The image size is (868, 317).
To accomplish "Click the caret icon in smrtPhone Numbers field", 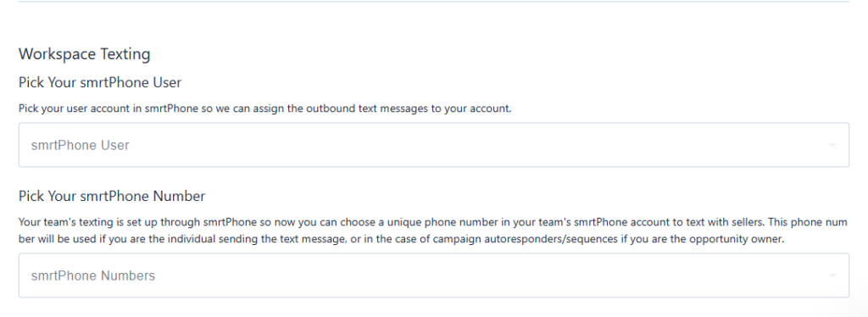I will 832,276.
